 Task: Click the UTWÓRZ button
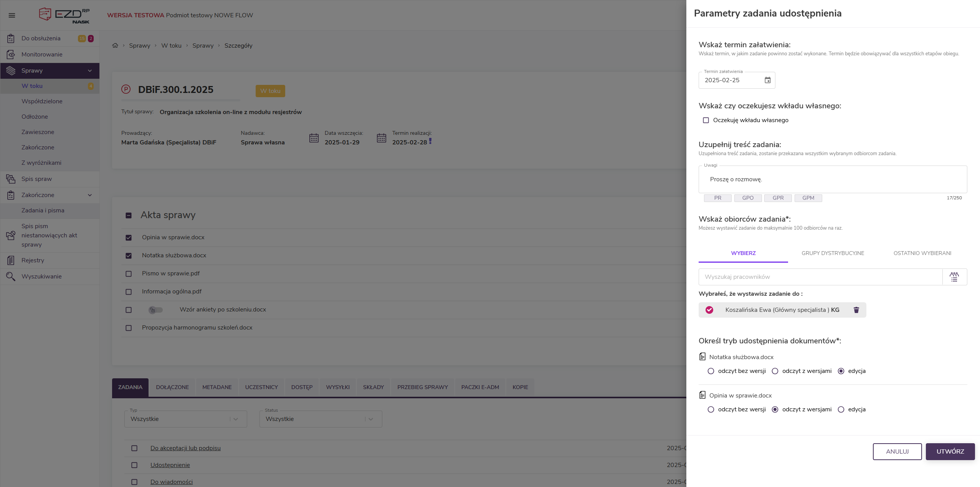950,452
